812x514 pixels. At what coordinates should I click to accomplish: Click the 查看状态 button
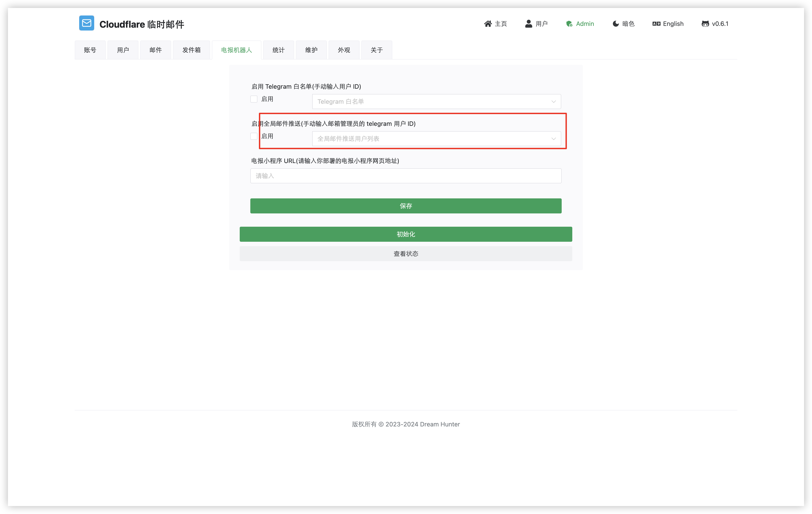(406, 254)
